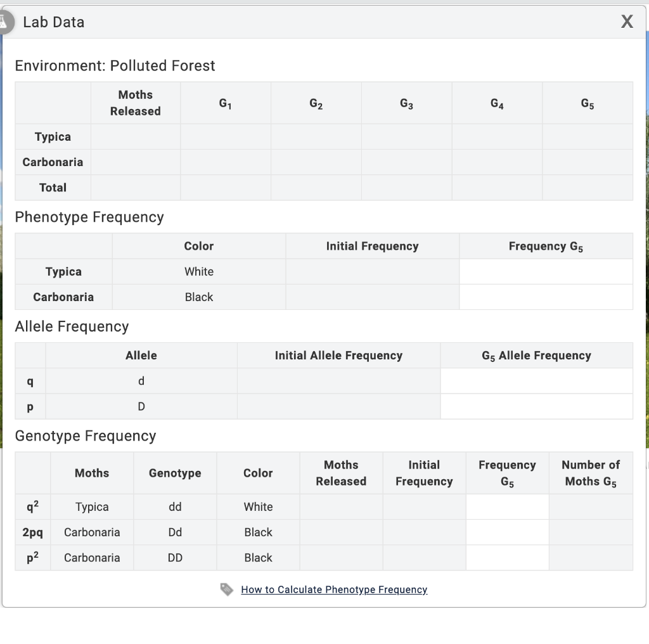Click the G5 column header in environment table

click(x=588, y=103)
